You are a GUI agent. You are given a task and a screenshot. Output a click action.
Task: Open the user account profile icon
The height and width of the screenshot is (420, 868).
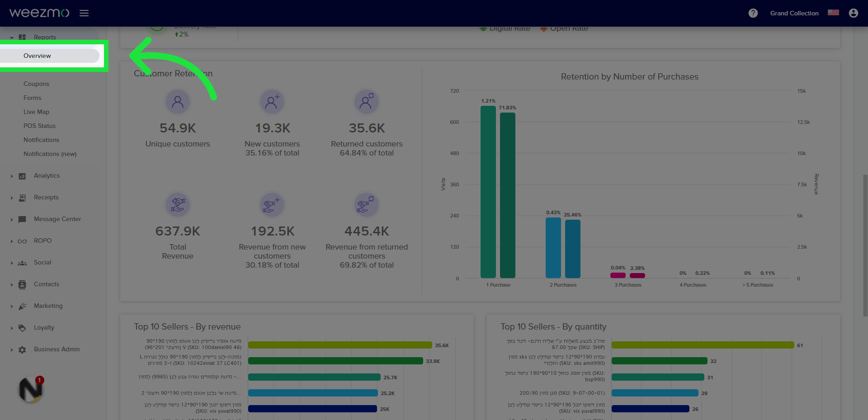(854, 13)
